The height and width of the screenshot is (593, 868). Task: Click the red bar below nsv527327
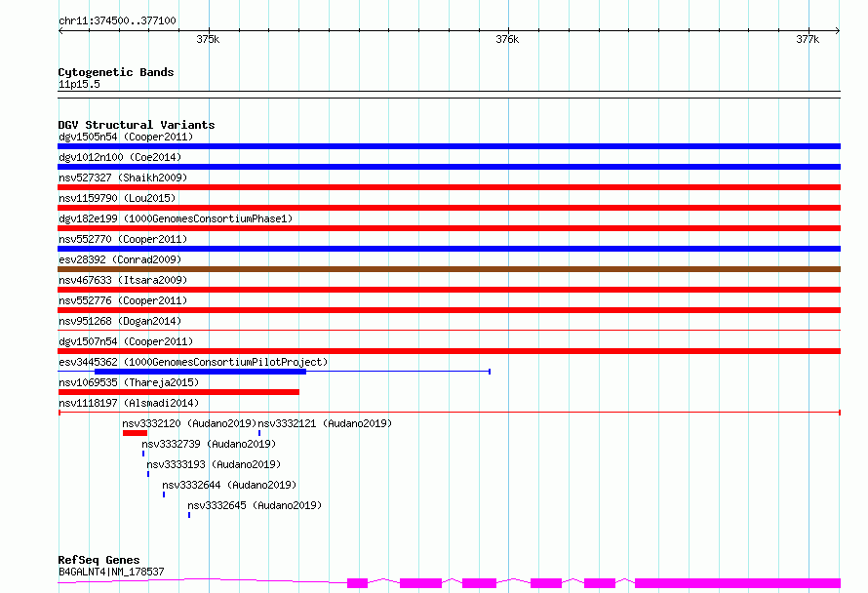point(449,187)
